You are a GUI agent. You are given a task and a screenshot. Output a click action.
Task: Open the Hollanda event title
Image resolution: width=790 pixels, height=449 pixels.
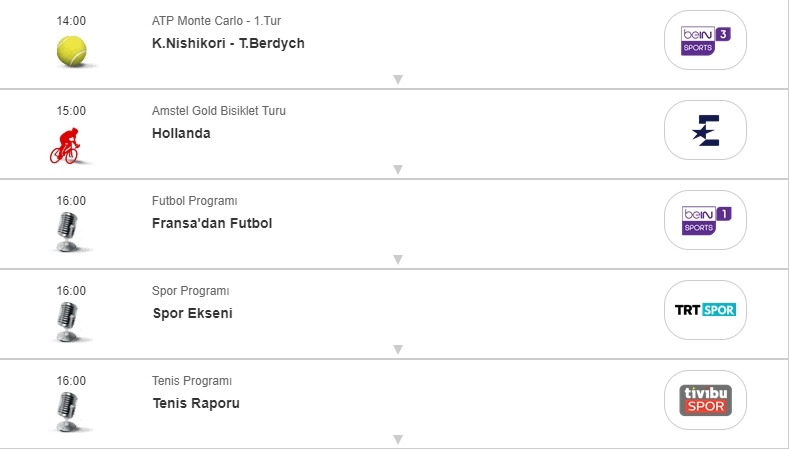[x=181, y=134]
